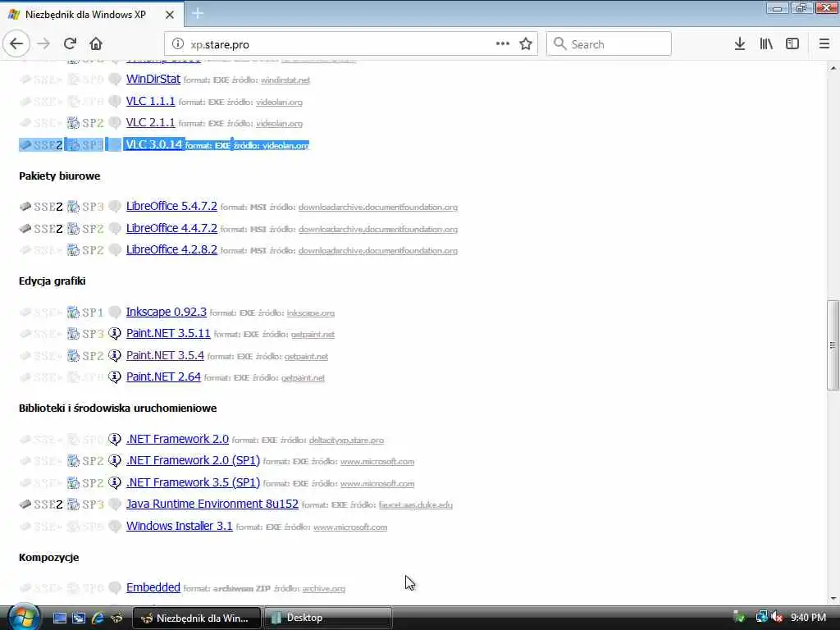Screen dimensions: 840x630
Task: Open LibreOffice 5.4.7.2 download
Action: pyautogui.click(x=171, y=206)
